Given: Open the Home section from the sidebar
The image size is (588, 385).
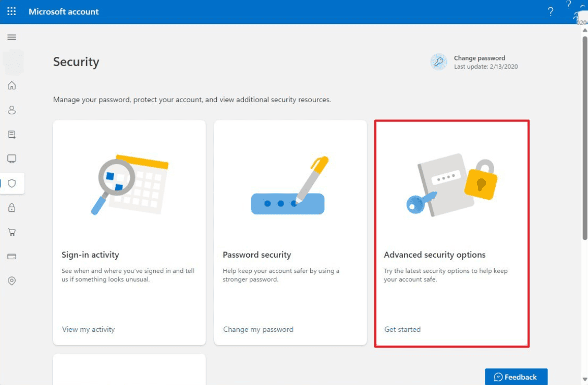Looking at the screenshot, I should coord(11,86).
